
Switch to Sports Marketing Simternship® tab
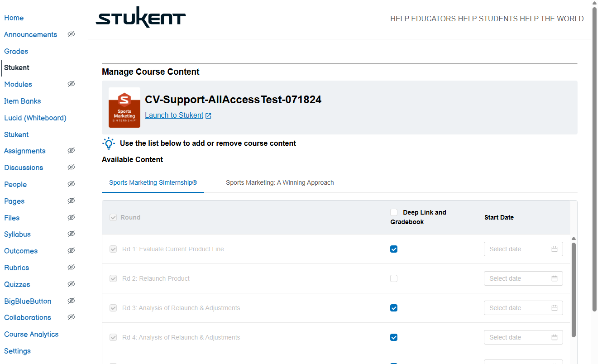click(x=153, y=183)
